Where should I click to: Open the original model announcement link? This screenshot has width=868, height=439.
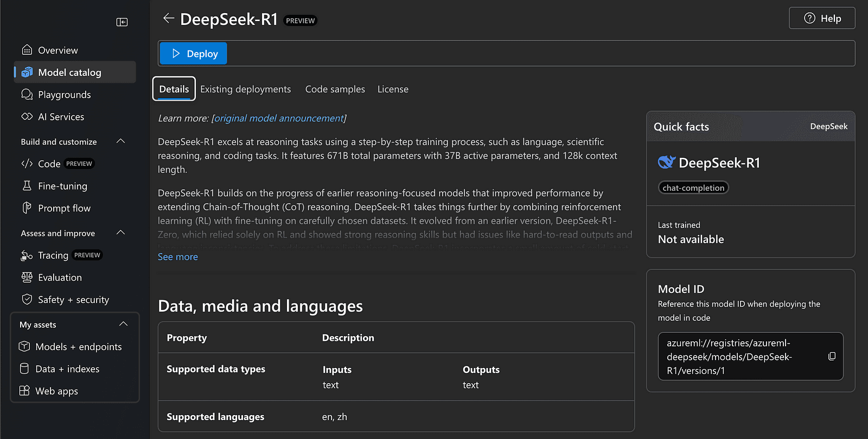(x=279, y=118)
